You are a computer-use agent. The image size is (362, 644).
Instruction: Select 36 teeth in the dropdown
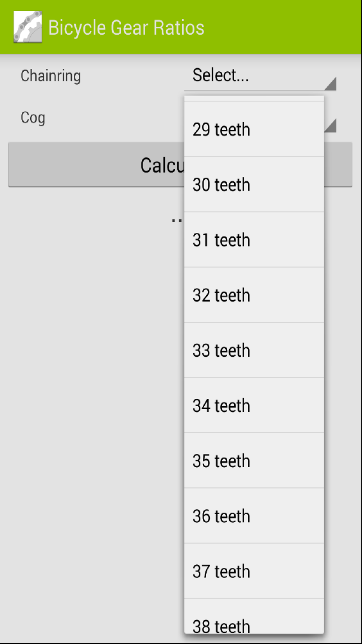[x=254, y=516]
